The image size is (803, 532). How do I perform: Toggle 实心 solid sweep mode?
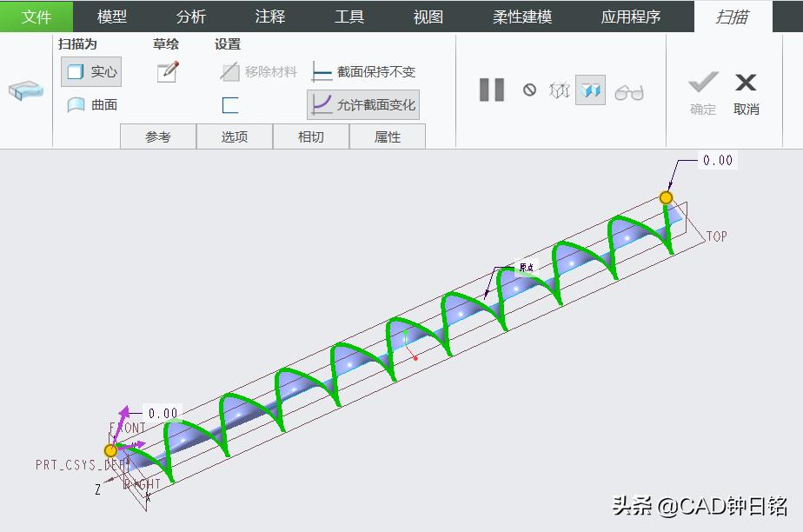[x=90, y=73]
